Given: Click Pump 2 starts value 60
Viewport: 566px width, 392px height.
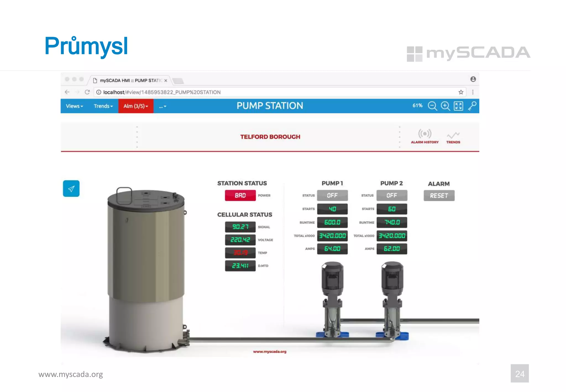Looking at the screenshot, I should click(392, 209).
